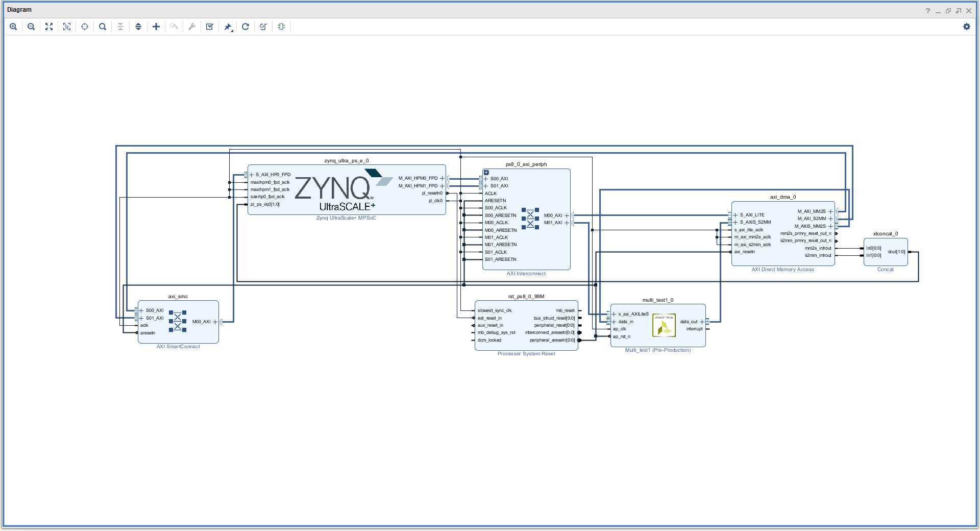Viewport: 980px width, 531px height.
Task: Expand M_AXI_S2MM interface pin
Action: click(x=830, y=219)
